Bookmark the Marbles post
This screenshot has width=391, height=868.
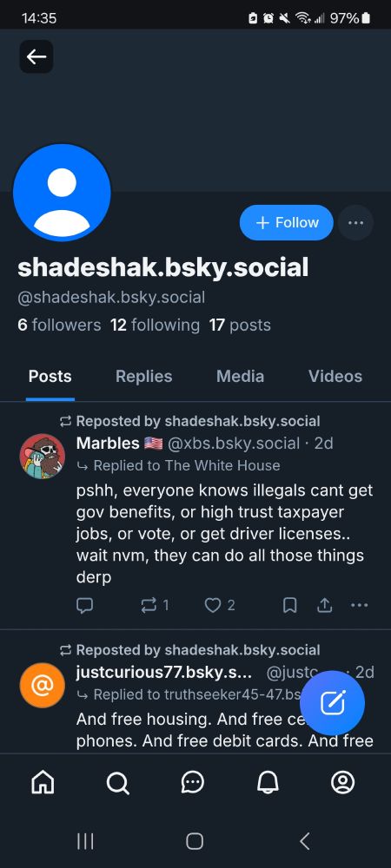(x=289, y=605)
